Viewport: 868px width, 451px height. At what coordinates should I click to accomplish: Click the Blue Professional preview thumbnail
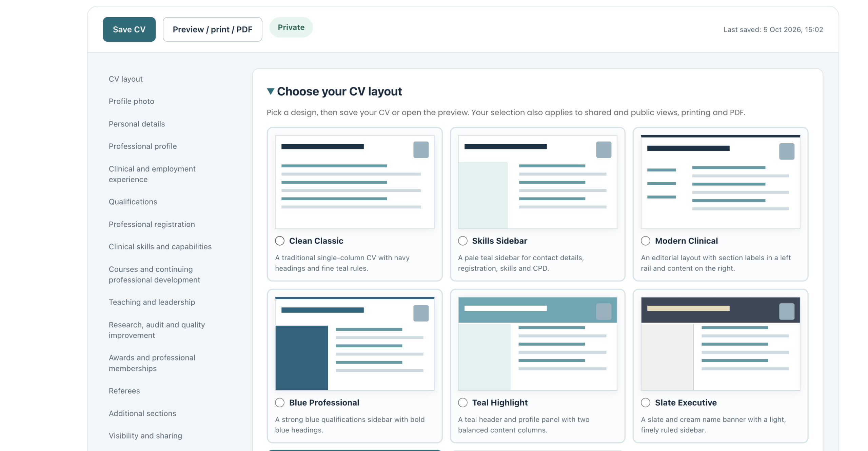[x=354, y=344]
